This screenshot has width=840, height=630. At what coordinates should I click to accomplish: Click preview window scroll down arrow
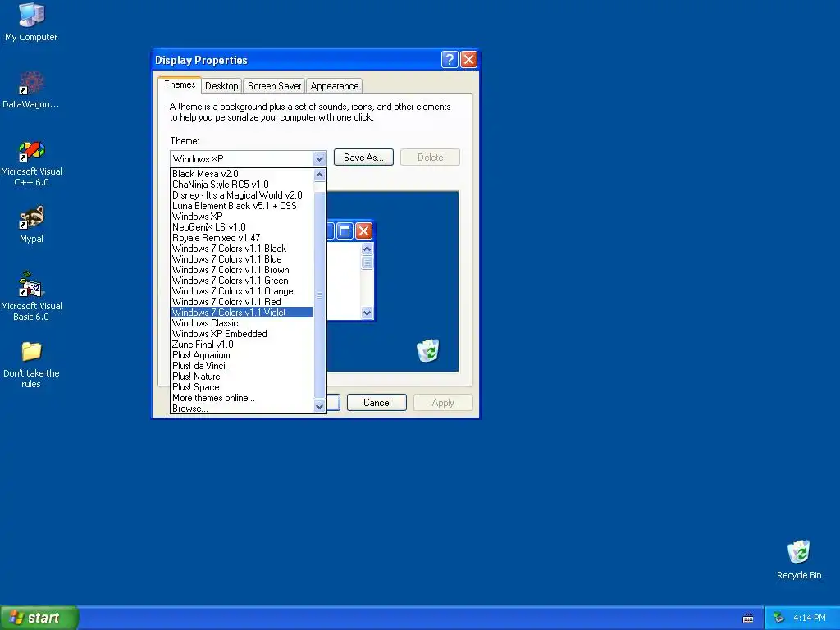(x=367, y=313)
